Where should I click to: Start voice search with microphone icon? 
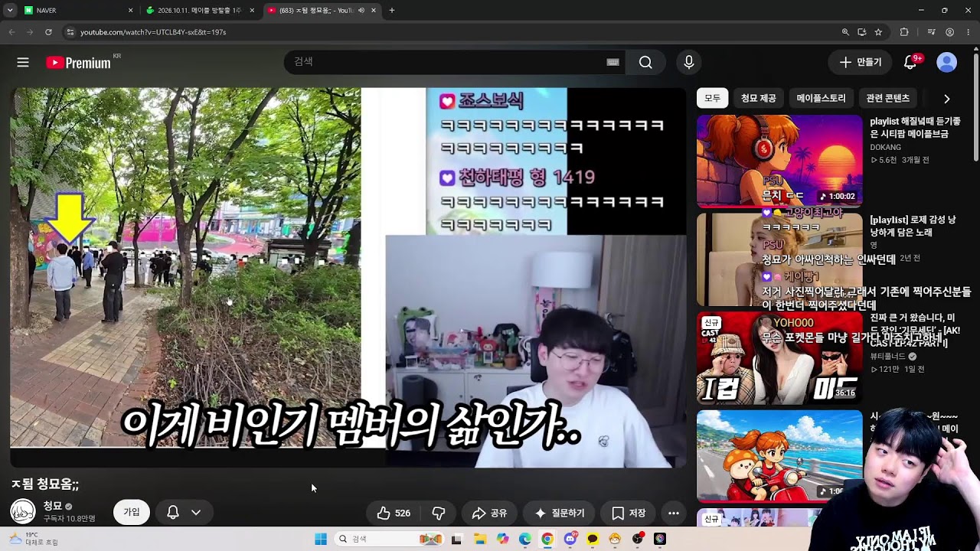pos(688,63)
